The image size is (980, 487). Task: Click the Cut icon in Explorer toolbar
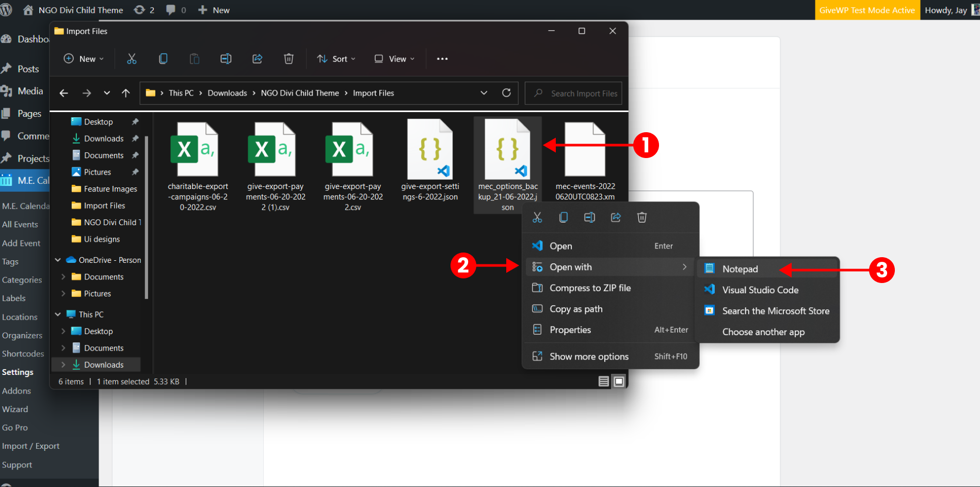coord(132,59)
